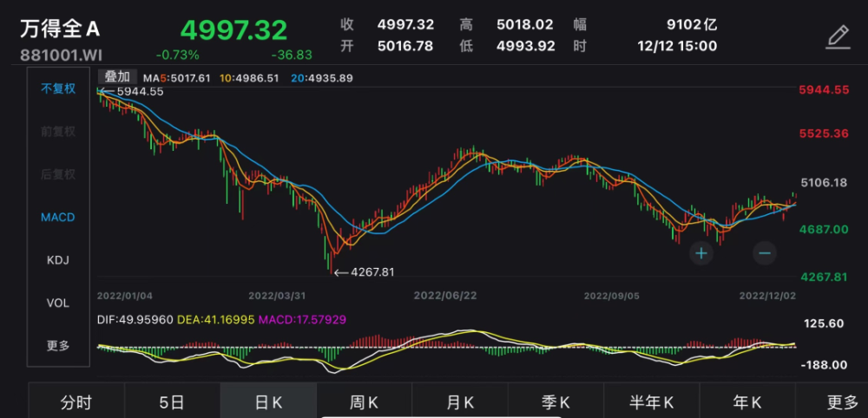Click the -0.73% change percentage
This screenshot has width=868, height=418.
[x=178, y=56]
